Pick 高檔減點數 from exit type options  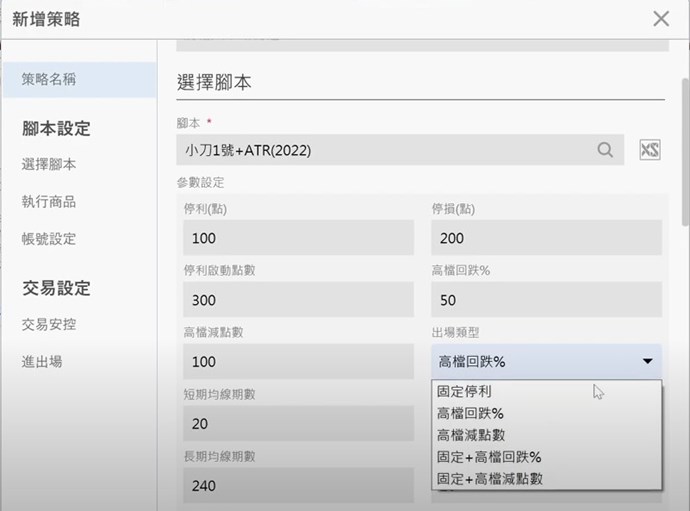470,435
